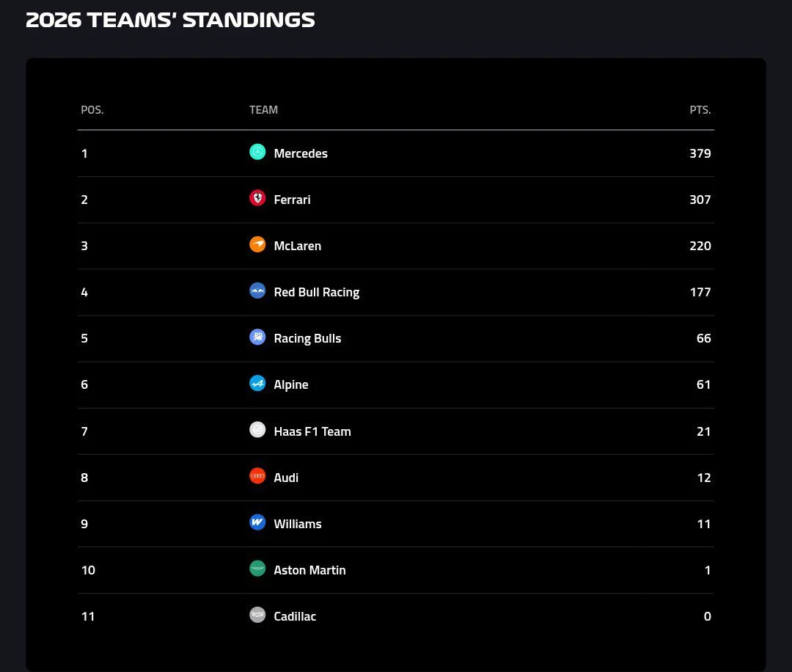Select the blue Alpine logo icon
The image size is (792, 672).
tap(257, 384)
